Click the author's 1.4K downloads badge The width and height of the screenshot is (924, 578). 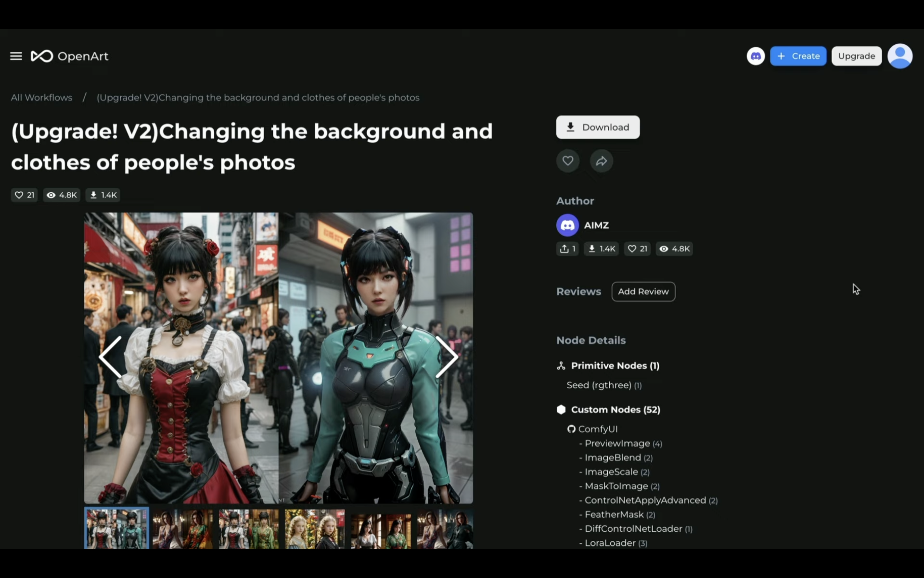[x=601, y=249]
